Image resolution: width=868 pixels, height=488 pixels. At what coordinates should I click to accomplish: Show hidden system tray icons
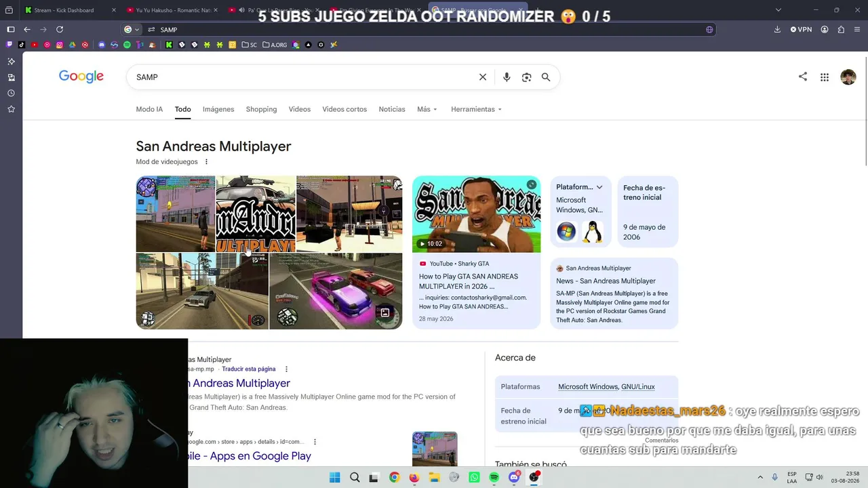point(760,477)
